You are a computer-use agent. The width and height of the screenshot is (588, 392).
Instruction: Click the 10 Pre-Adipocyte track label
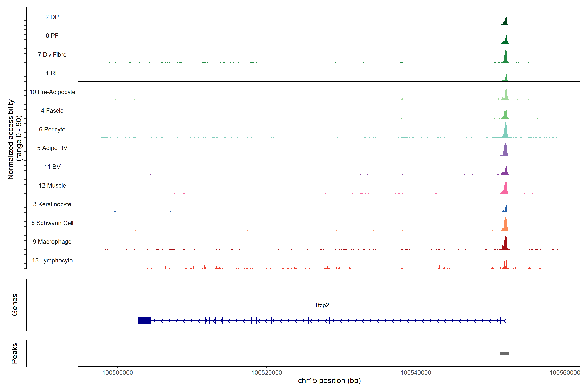click(x=52, y=92)
